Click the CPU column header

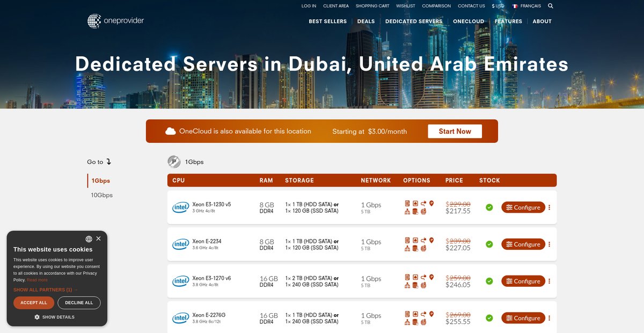pos(179,180)
